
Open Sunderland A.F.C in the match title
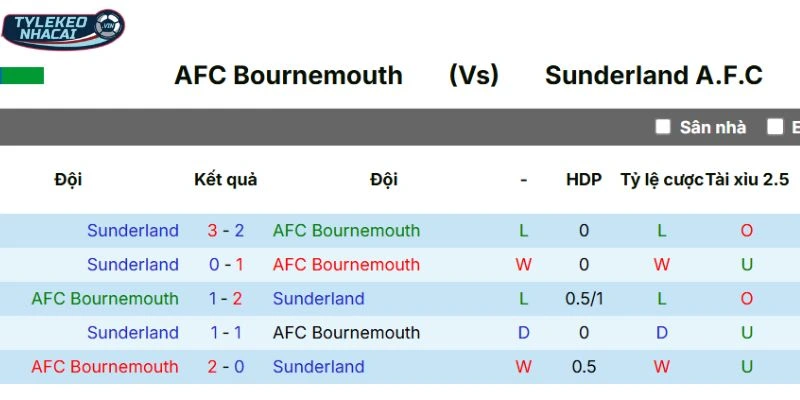pos(654,75)
